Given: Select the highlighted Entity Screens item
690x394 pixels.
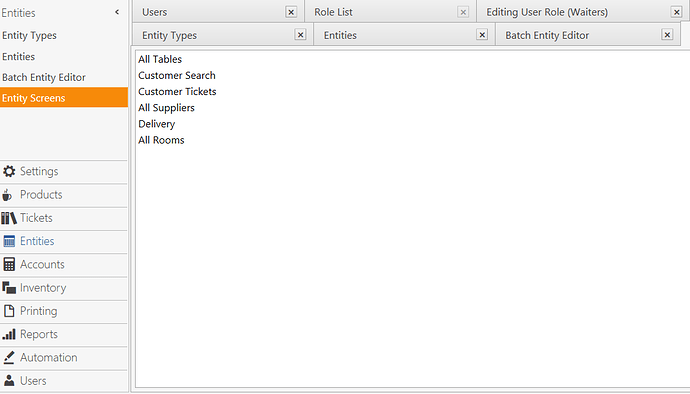Looking at the screenshot, I should pos(64,97).
